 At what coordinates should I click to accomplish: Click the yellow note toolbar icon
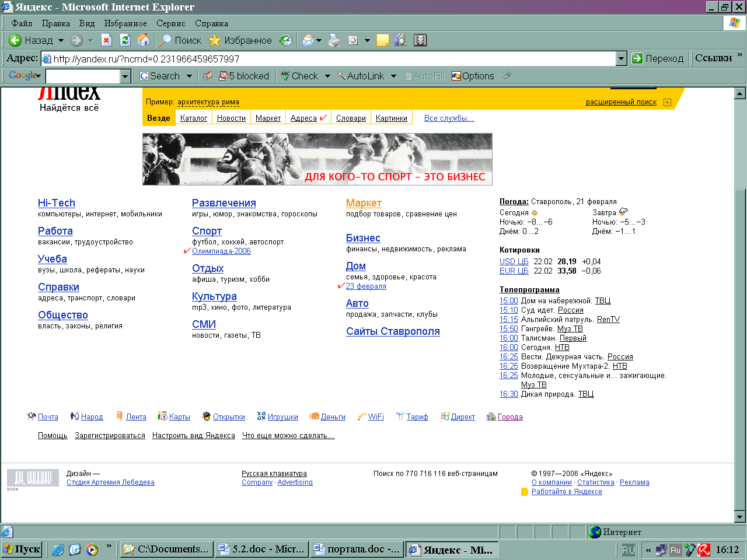(x=383, y=40)
